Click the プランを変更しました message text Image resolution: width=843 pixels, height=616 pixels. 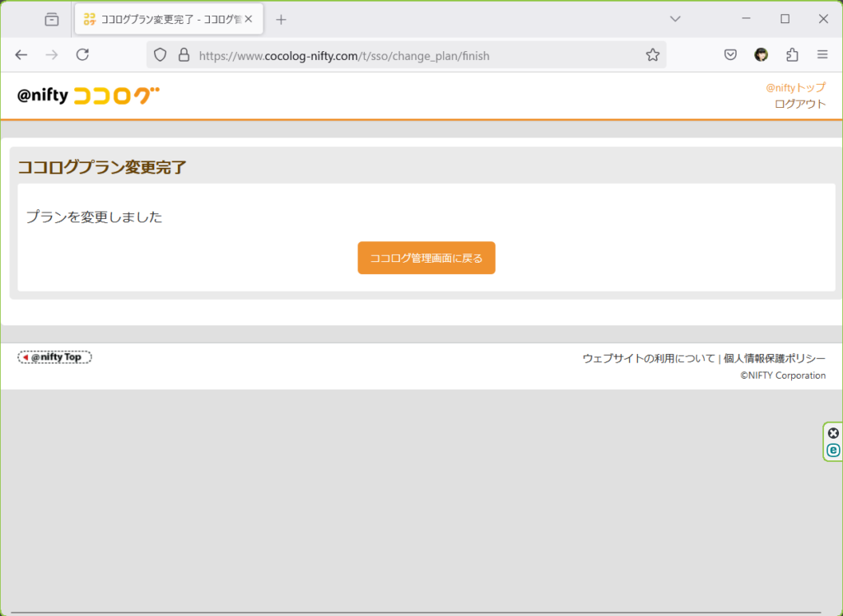[x=94, y=217]
